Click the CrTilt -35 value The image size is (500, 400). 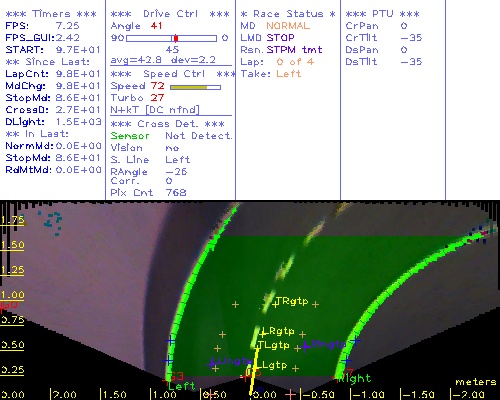(x=411, y=38)
